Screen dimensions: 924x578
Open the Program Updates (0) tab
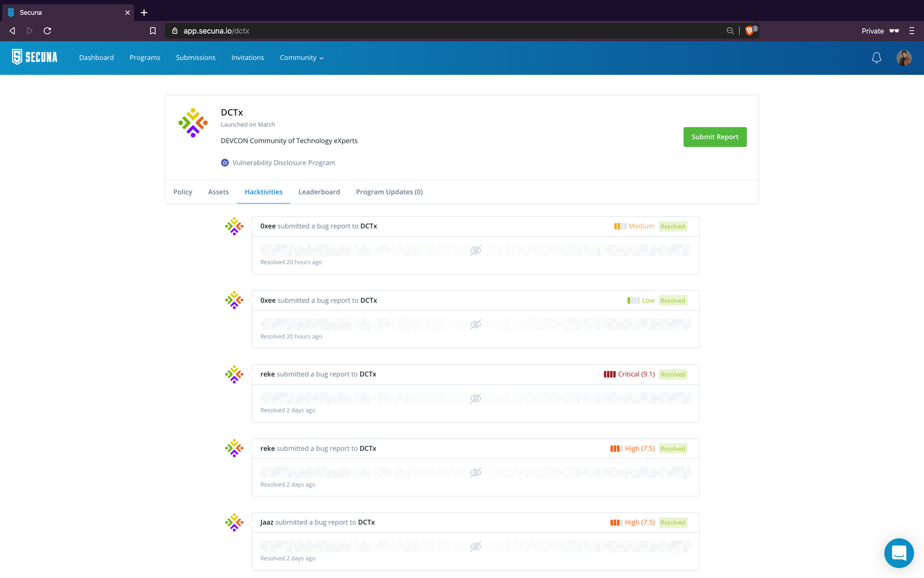[x=389, y=192]
